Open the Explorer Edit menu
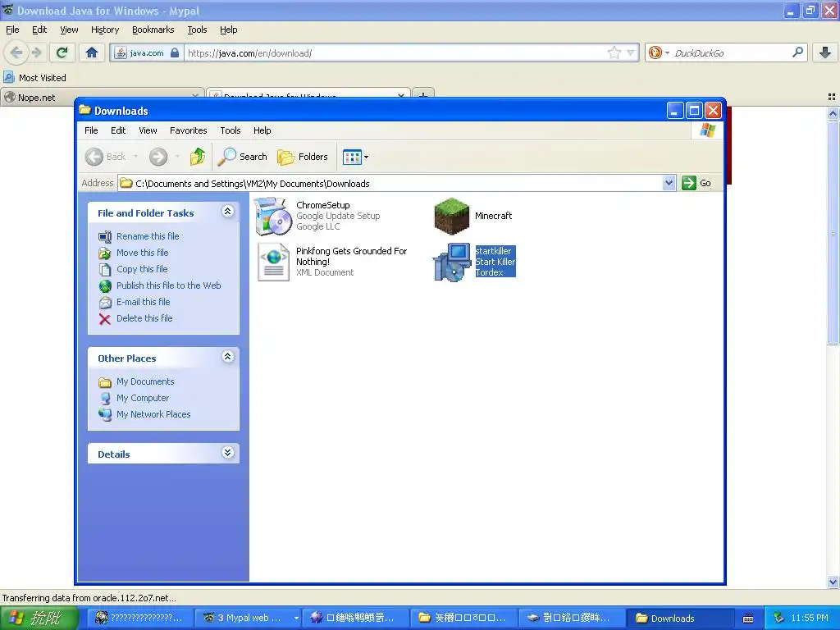840x630 pixels. point(118,130)
